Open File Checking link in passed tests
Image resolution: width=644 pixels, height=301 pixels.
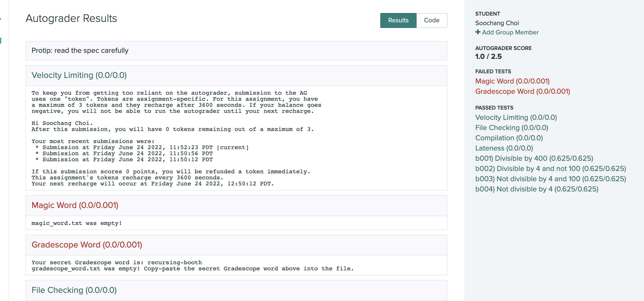(511, 128)
